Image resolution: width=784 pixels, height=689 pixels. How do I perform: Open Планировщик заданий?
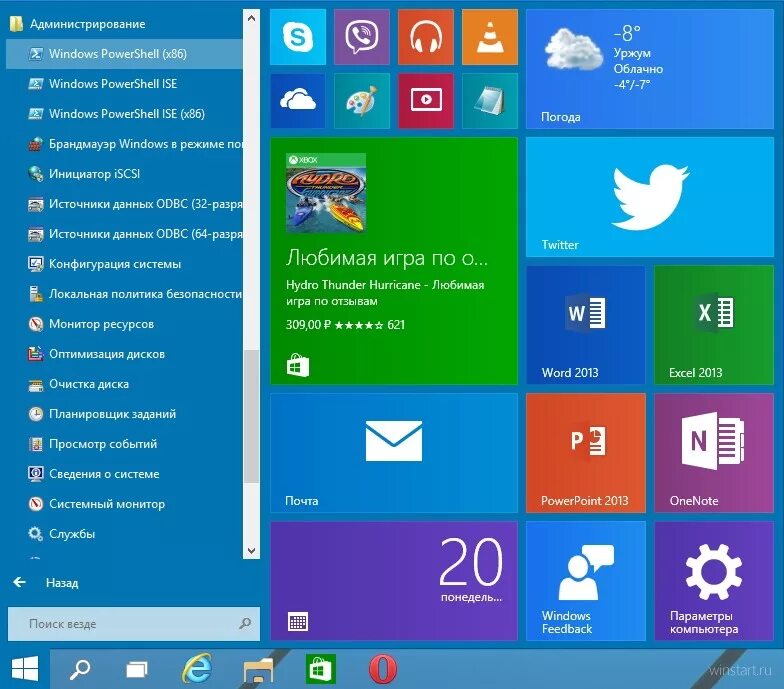coord(124,414)
